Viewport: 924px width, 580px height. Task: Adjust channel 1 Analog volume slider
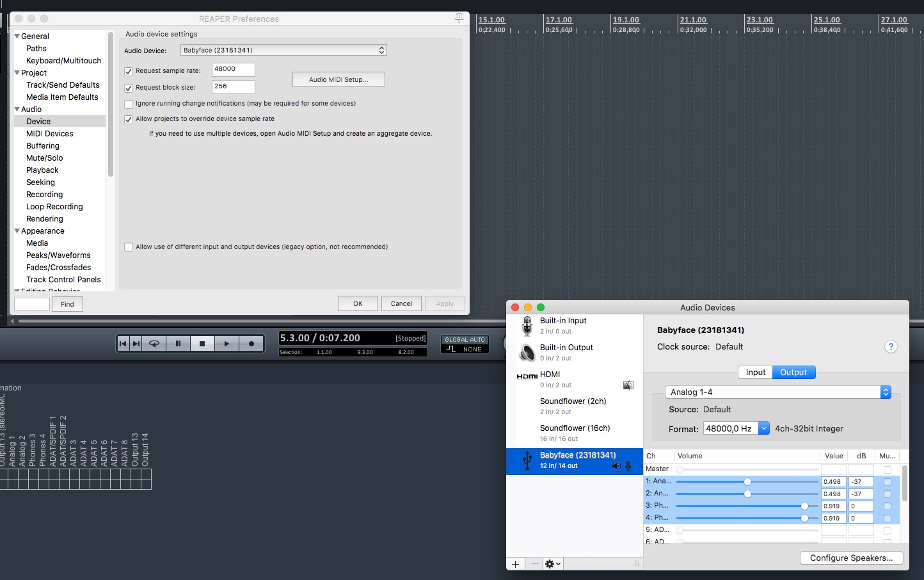747,482
